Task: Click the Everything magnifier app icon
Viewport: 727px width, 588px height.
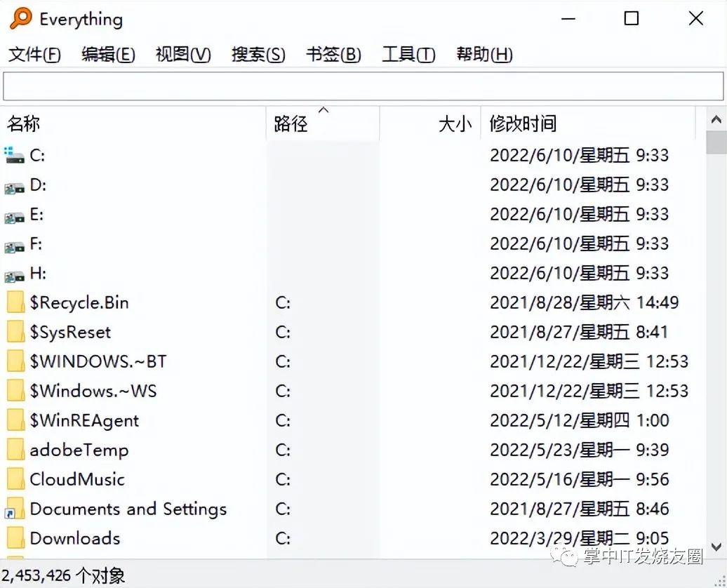Action: click(21, 18)
